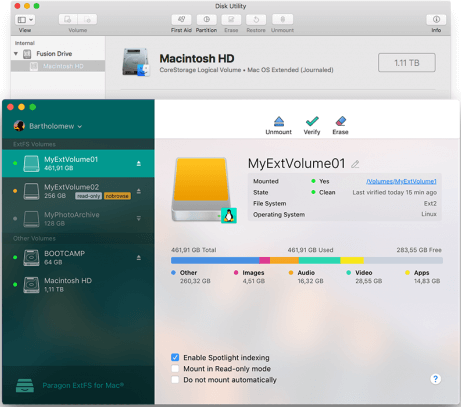Image resolution: width=461 pixels, height=407 pixels.
Task: Click the 1.11 TB capacity button
Action: coord(407,63)
